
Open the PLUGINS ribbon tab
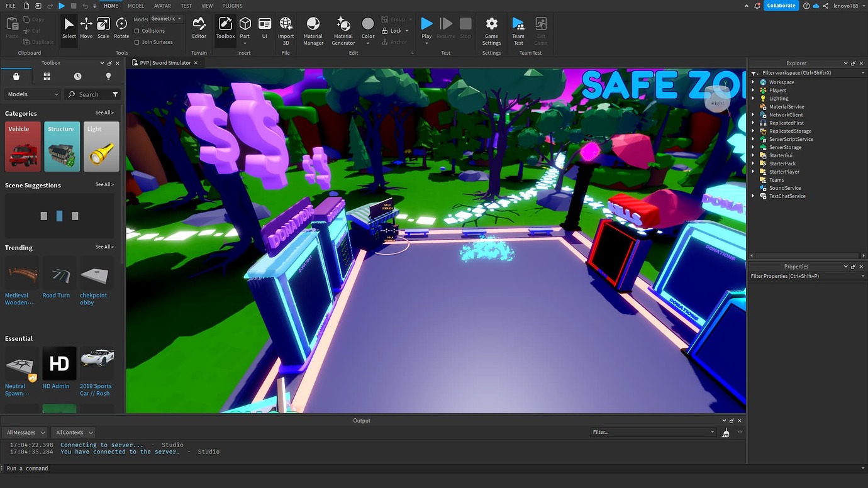click(232, 6)
